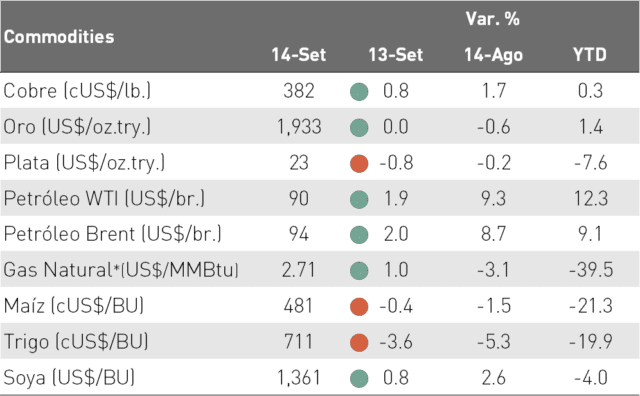Click the red indicator dot for Plata
The width and height of the screenshot is (640, 396).
tap(359, 163)
